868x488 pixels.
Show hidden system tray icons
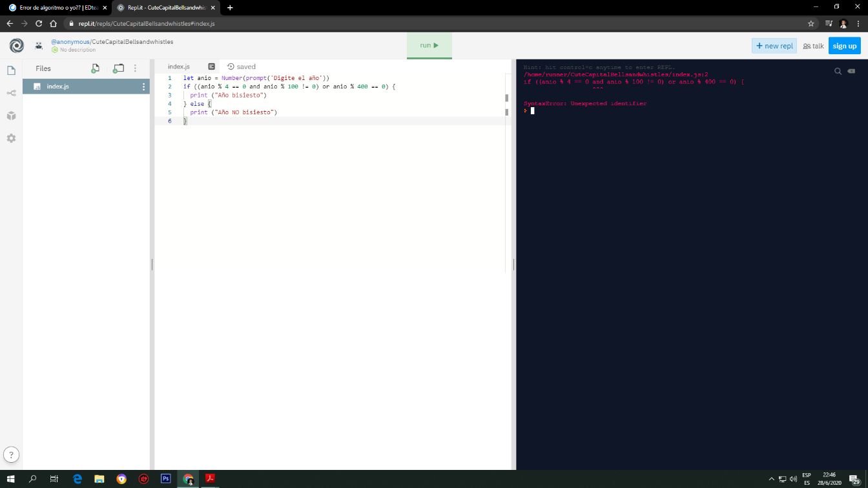[x=771, y=479]
